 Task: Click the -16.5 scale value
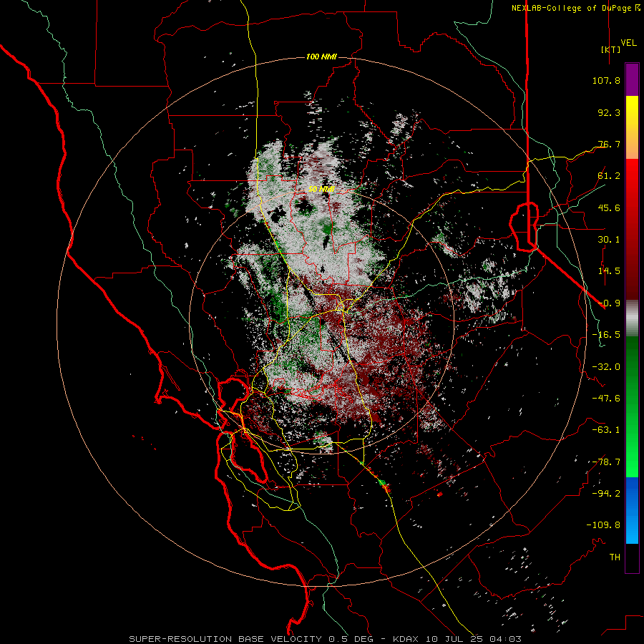point(606,335)
